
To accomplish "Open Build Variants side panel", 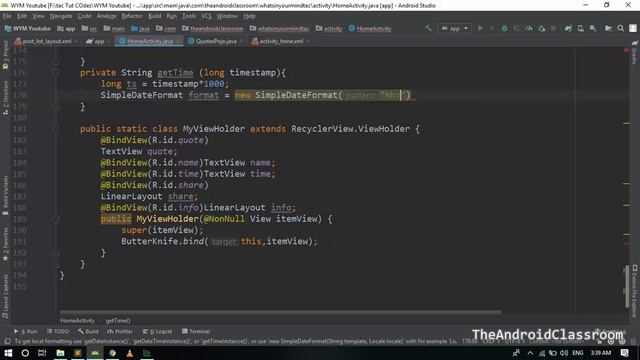I will coord(5,195).
